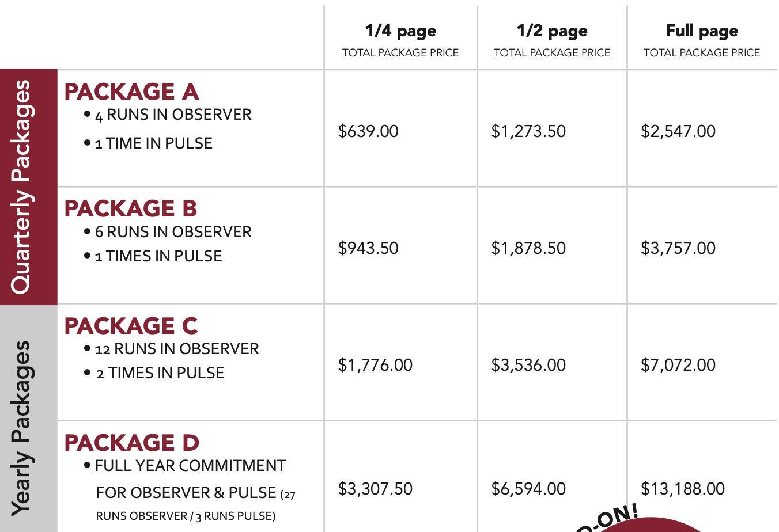Viewport: 779px width, 532px height.
Task: Select the PACKAGE B heading
Action: click(131, 208)
